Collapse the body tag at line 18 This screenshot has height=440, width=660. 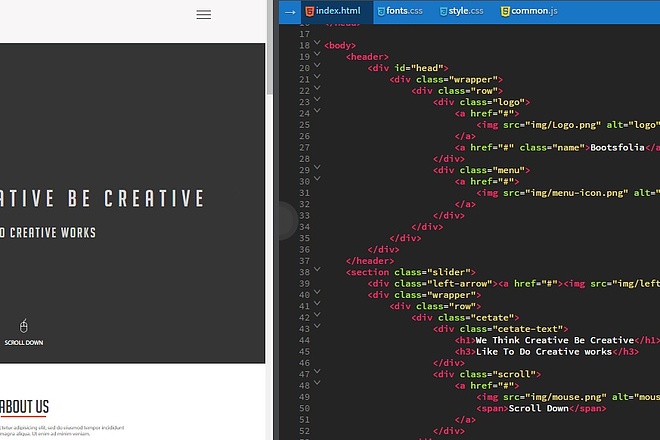tap(317, 44)
